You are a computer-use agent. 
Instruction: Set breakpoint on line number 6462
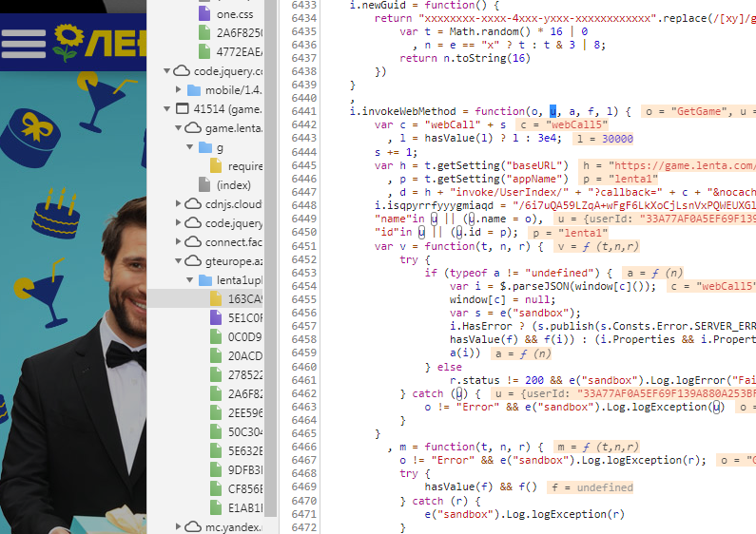tap(304, 393)
